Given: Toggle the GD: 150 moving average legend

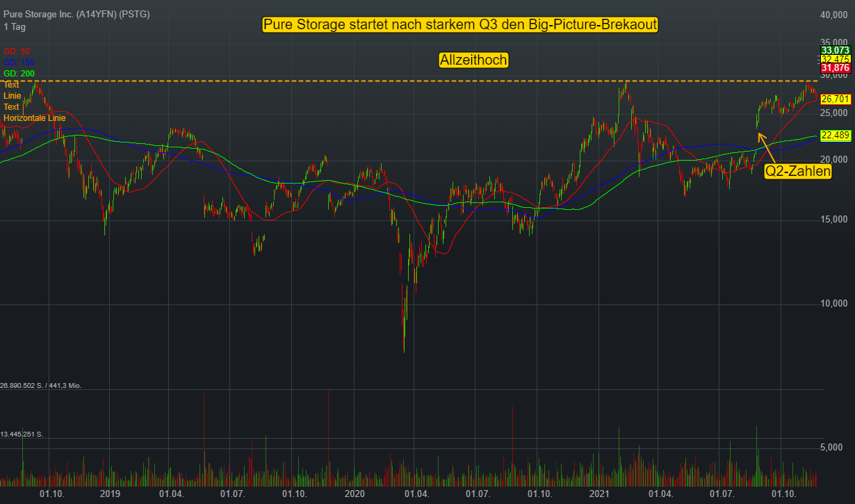Looking at the screenshot, I should coord(19,63).
